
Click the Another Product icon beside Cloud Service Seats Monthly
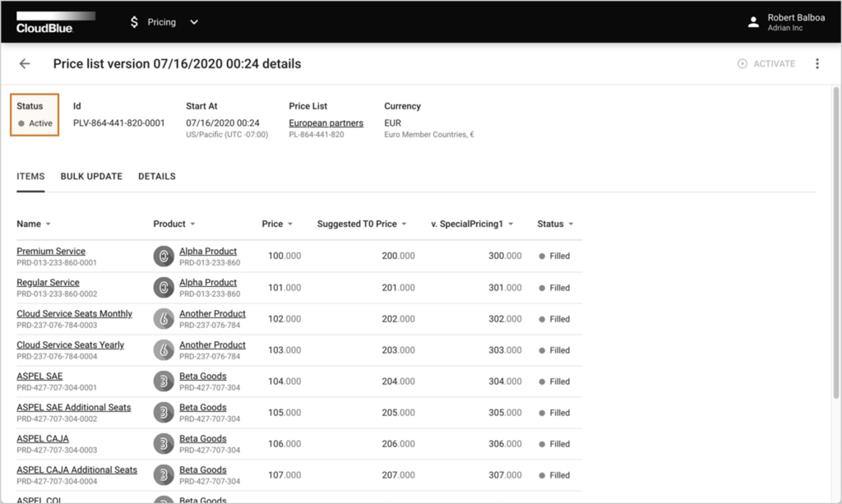[x=163, y=318]
